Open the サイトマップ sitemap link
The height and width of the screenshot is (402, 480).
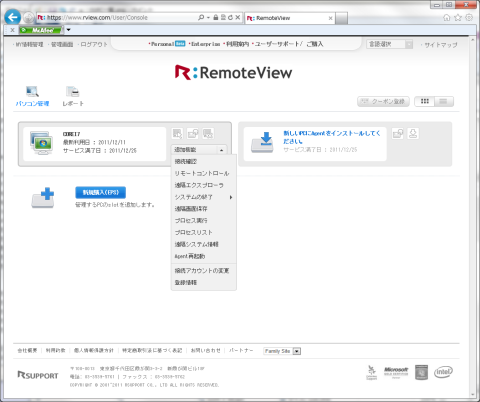[441, 45]
